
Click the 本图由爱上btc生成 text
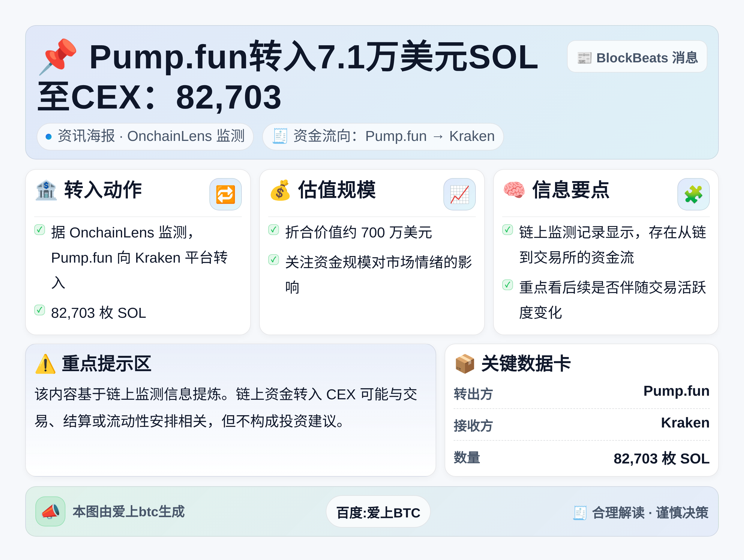click(x=128, y=512)
